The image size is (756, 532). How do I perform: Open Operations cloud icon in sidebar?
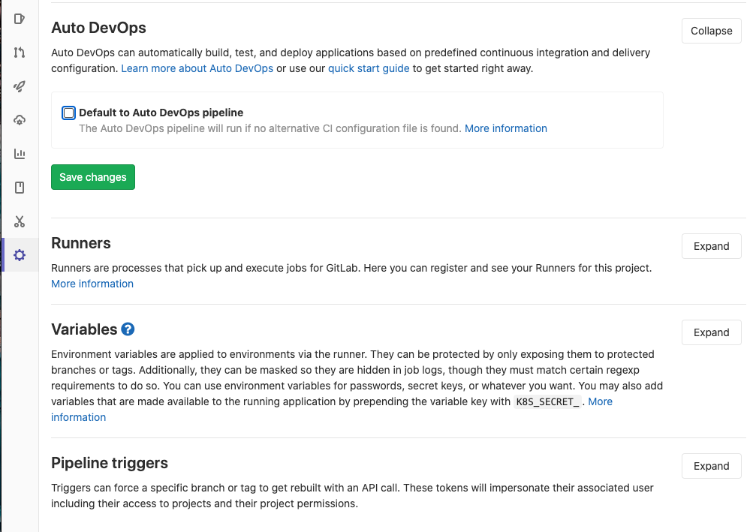(20, 120)
